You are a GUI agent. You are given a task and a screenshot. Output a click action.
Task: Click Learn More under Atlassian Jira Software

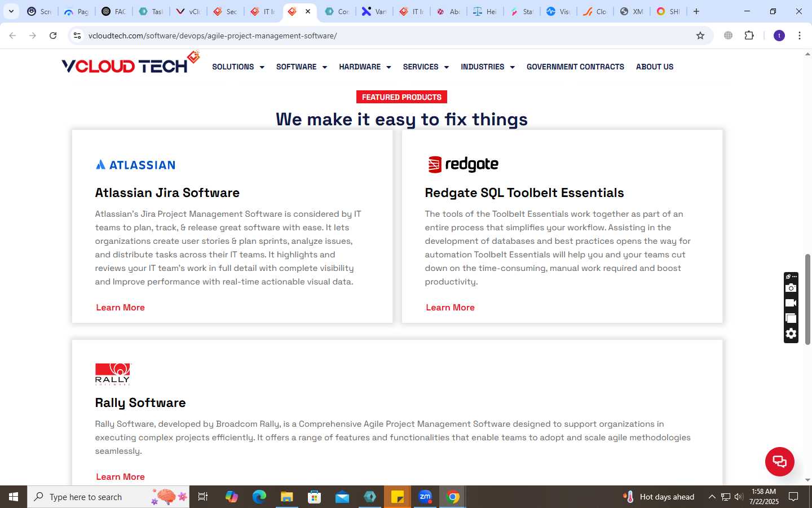[120, 308]
